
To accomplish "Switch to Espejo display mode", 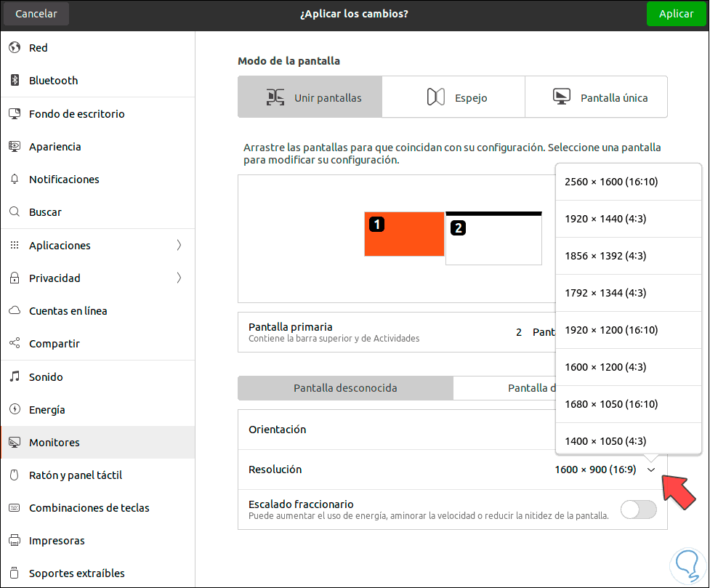I will [453, 97].
